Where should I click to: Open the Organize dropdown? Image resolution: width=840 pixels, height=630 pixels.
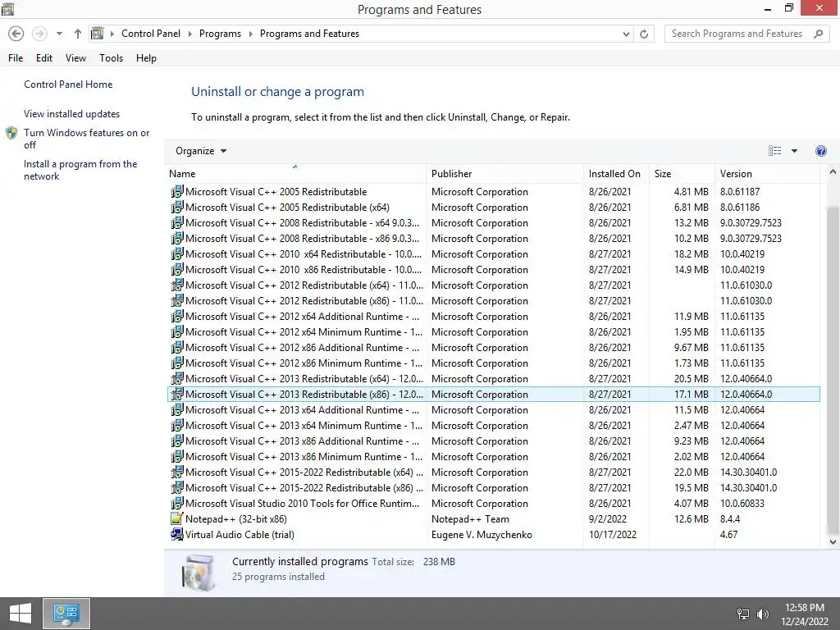pyautogui.click(x=201, y=151)
